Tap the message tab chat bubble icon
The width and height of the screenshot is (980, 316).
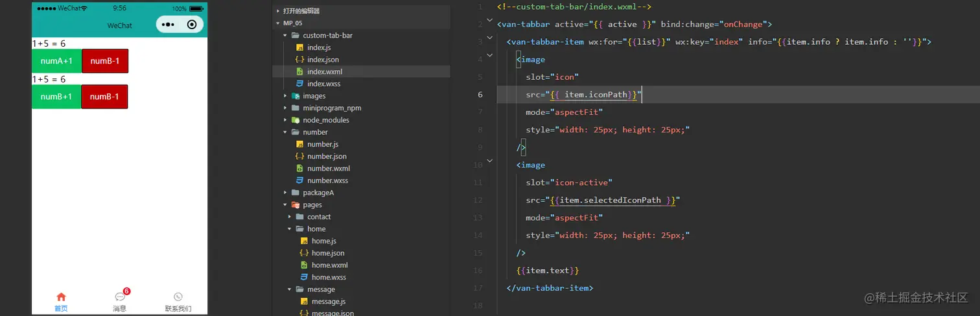click(x=119, y=297)
